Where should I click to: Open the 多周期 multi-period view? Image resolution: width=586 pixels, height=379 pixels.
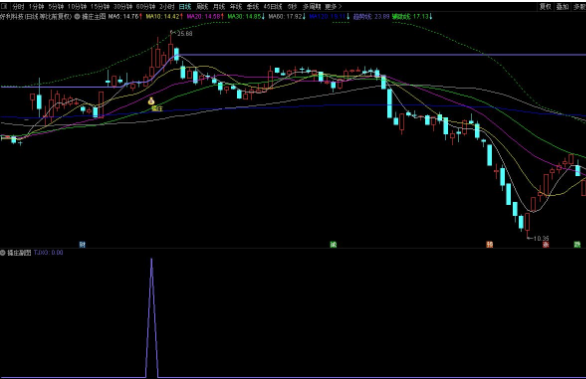(312, 6)
